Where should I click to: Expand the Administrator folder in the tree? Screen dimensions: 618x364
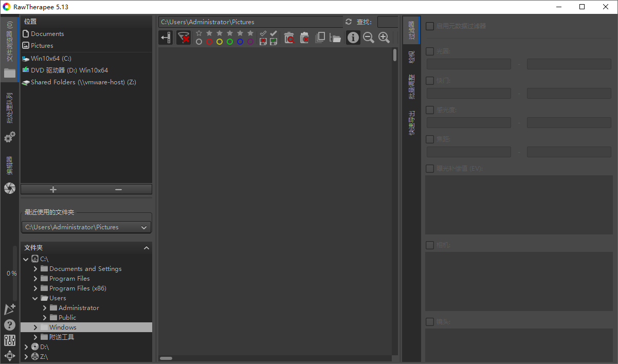coord(45,308)
